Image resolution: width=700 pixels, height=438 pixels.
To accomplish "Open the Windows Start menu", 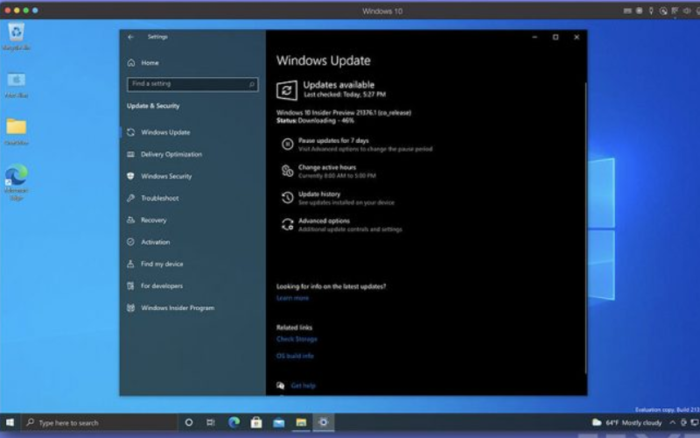I will point(10,422).
